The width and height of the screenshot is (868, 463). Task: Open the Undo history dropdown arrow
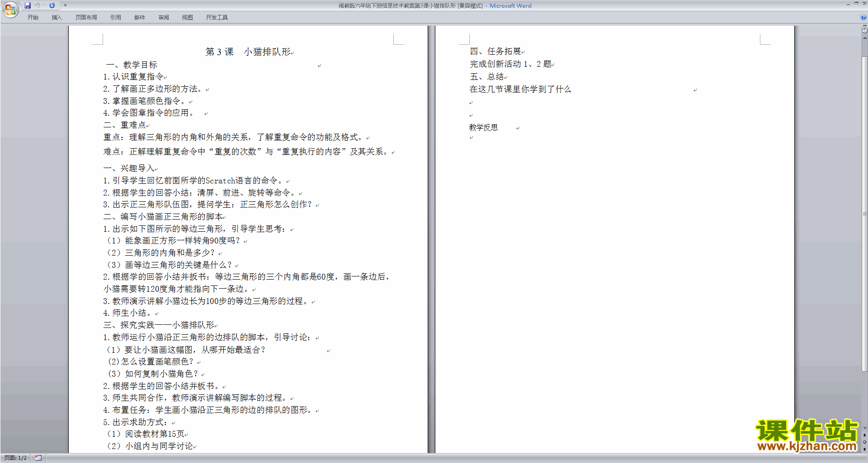click(44, 5)
